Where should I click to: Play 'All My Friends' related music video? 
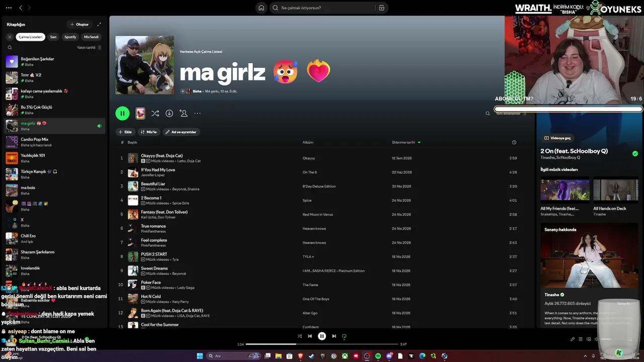(x=565, y=190)
